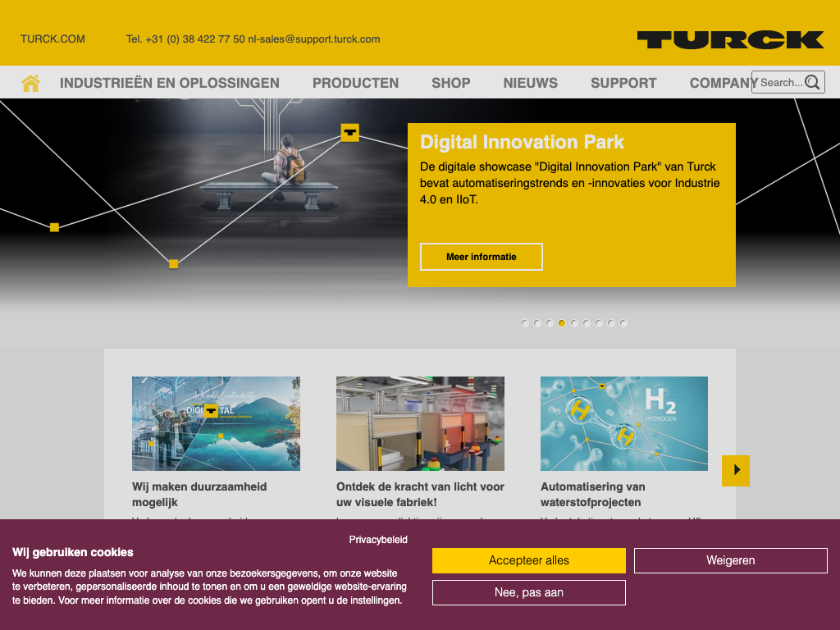Accept all cookies with Accepteer alles
Image resolution: width=840 pixels, height=630 pixels.
529,561
